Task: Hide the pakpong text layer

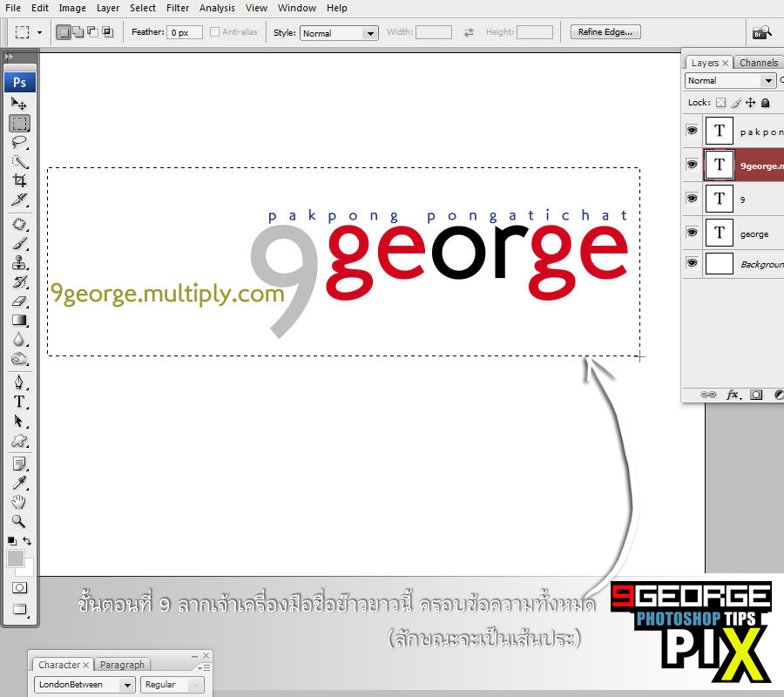Action: 692,131
